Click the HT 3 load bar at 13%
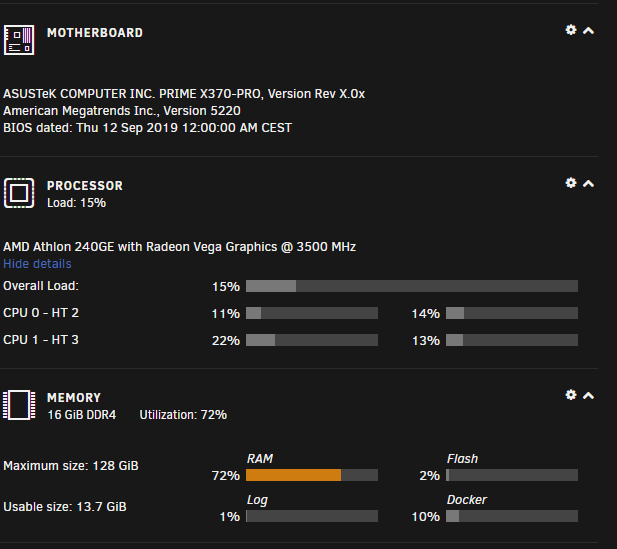 tap(512, 340)
